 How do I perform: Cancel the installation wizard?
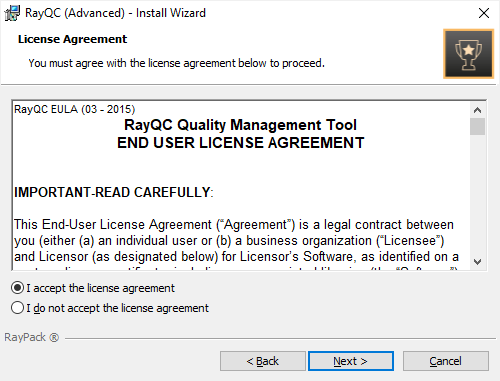tap(446, 361)
